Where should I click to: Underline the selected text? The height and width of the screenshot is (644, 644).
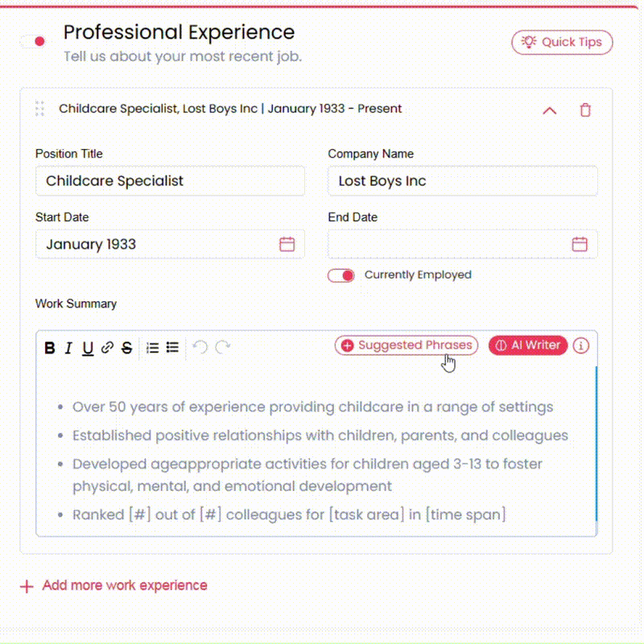88,349
